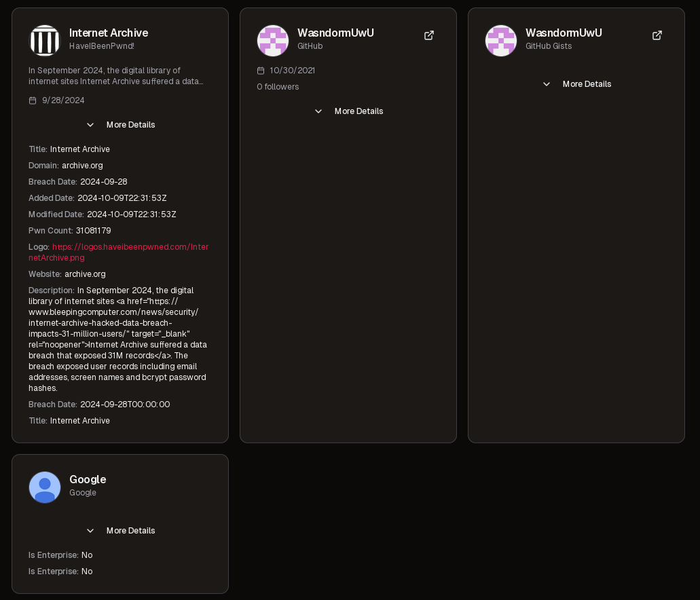Click the GitHub Gists card avatar

pos(501,41)
